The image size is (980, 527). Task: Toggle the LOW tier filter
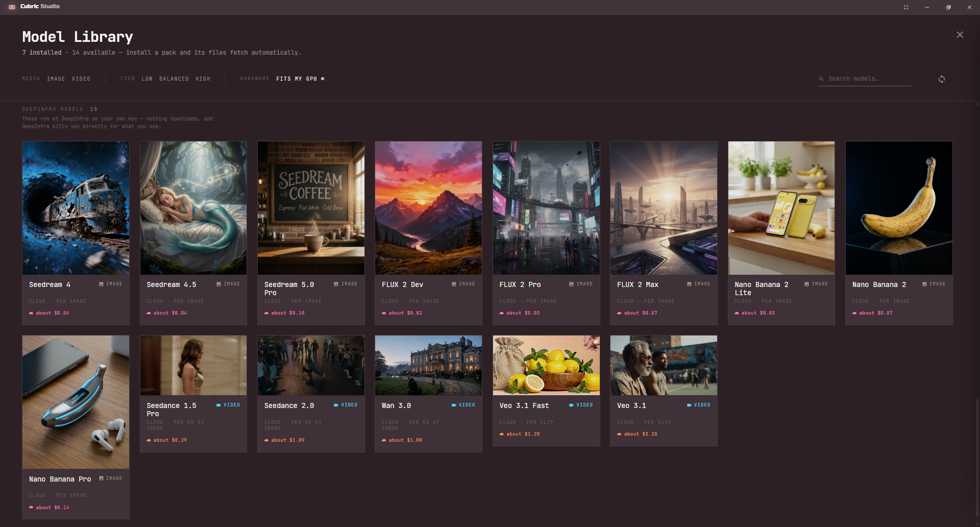[x=147, y=79]
